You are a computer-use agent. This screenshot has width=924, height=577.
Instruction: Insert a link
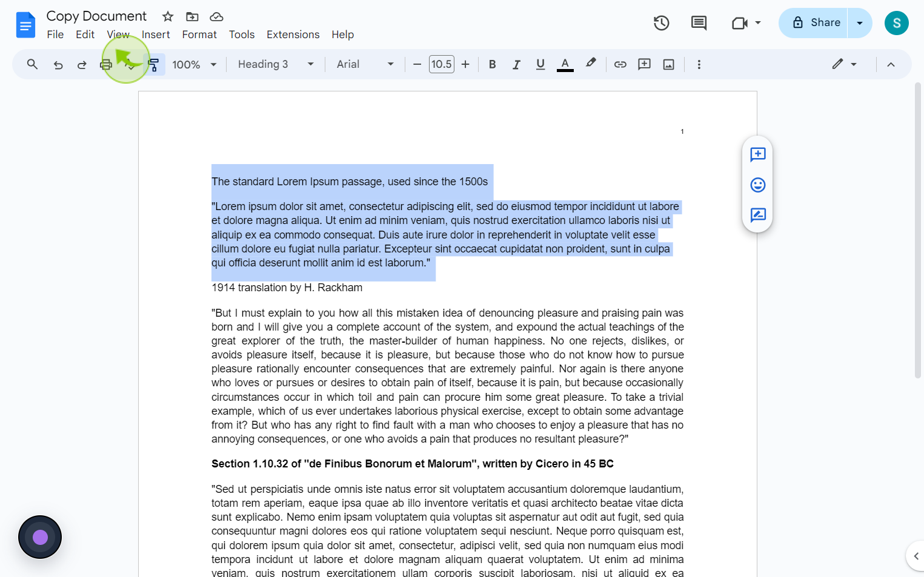click(620, 64)
